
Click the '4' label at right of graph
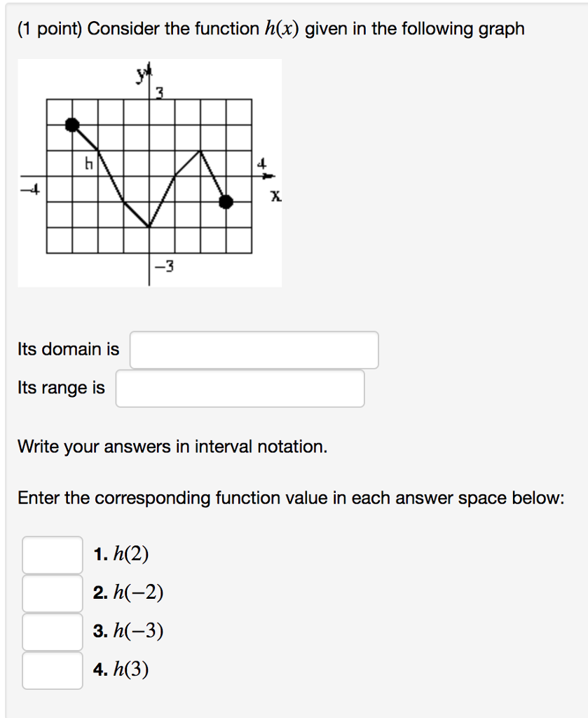263,163
